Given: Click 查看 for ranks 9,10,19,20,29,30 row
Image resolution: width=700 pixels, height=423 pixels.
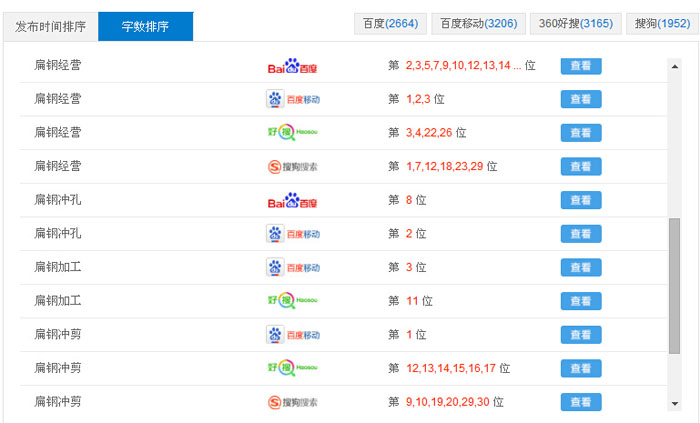Looking at the screenshot, I should click(x=581, y=402).
